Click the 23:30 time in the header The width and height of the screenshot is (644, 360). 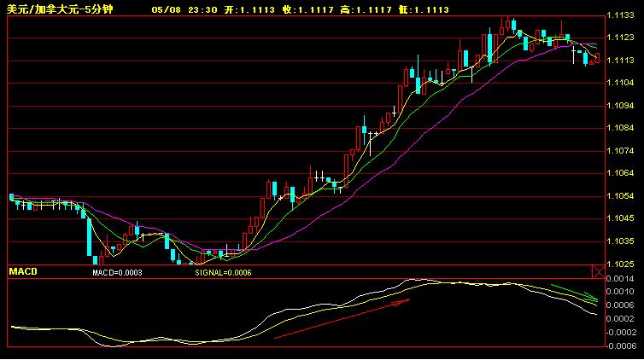[202, 10]
